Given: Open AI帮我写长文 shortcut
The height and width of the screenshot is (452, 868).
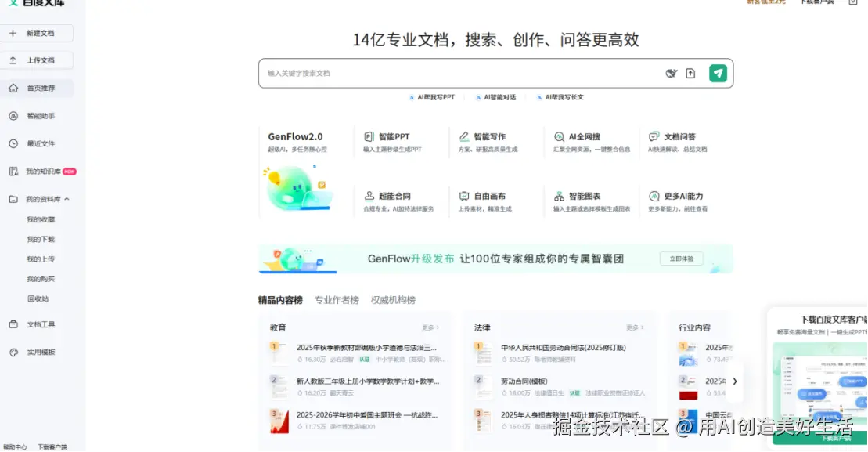Looking at the screenshot, I should click(566, 96).
